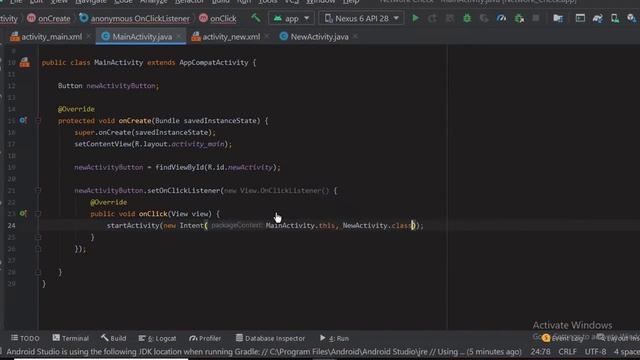Click the override gutter icon beside onCreate
Screen dimensions: 640x360
click(x=23, y=120)
